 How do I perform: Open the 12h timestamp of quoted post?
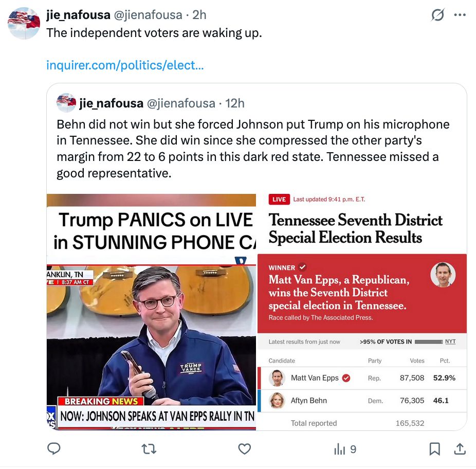(x=235, y=103)
